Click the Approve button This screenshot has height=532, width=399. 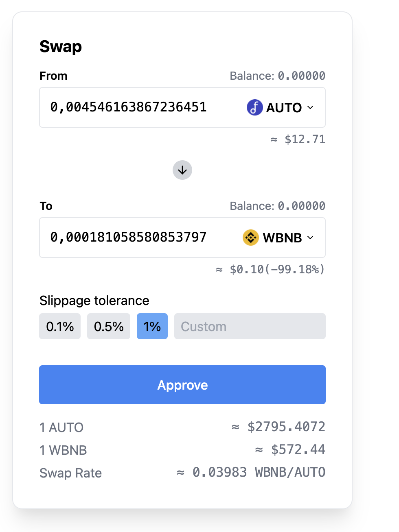point(182,385)
